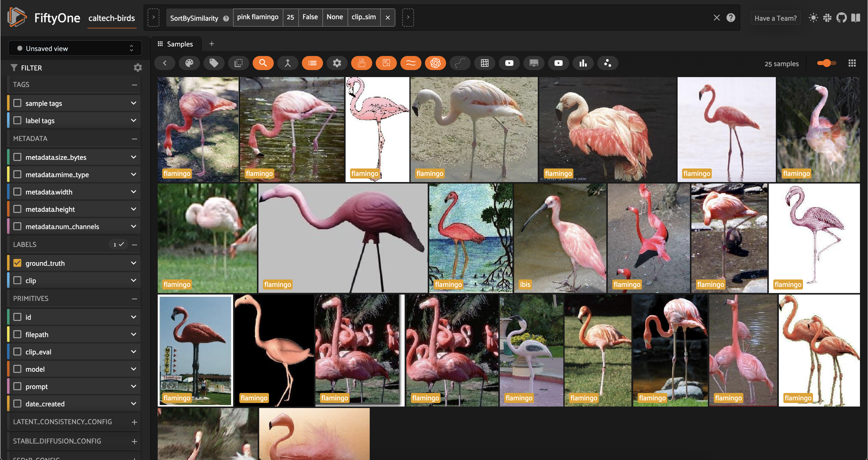Expand the LATENT_CONSISTENCY_CONFIG group
Viewport: 868px width, 460px height.
[x=134, y=422]
